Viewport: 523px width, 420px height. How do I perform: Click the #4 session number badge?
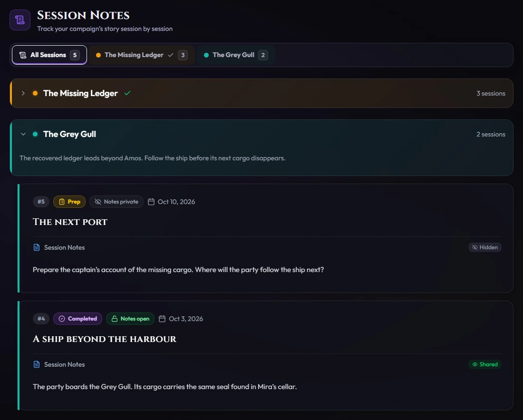click(x=41, y=319)
